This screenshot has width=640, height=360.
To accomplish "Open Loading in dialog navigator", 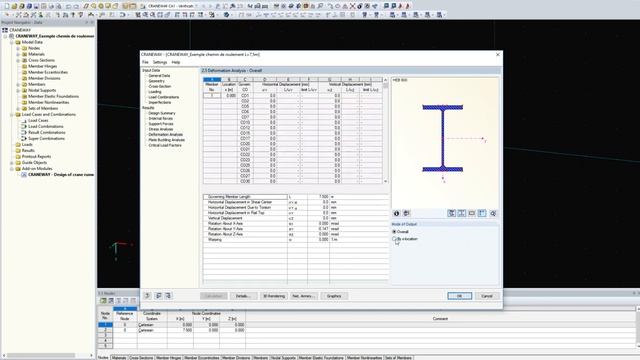I will pyautogui.click(x=155, y=91).
